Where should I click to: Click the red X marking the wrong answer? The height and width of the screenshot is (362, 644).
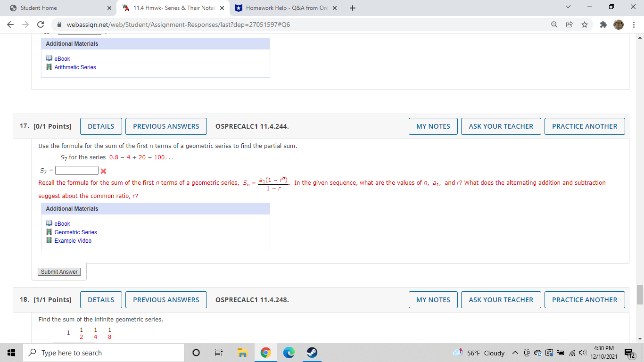click(x=103, y=170)
